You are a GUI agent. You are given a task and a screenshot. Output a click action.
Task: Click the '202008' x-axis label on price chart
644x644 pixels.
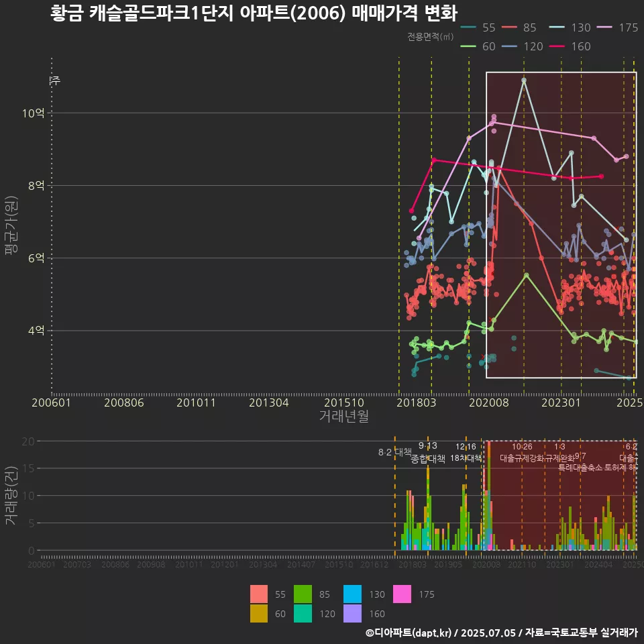pyautogui.click(x=489, y=402)
